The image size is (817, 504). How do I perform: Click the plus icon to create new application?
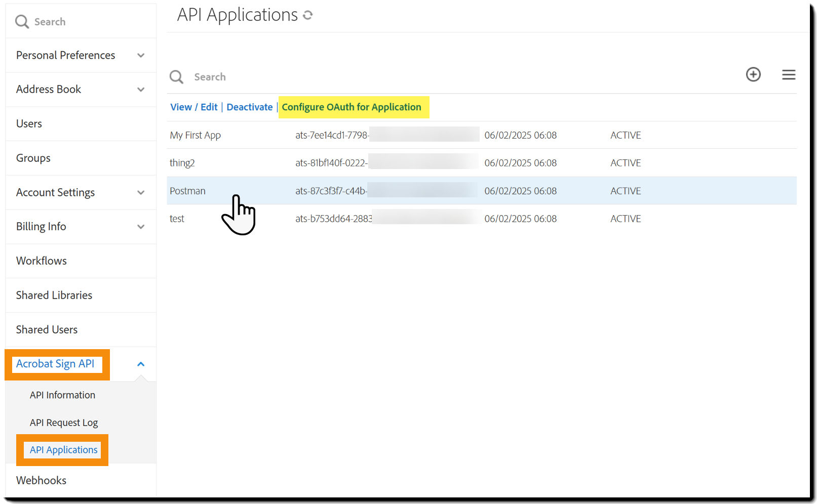tap(753, 74)
